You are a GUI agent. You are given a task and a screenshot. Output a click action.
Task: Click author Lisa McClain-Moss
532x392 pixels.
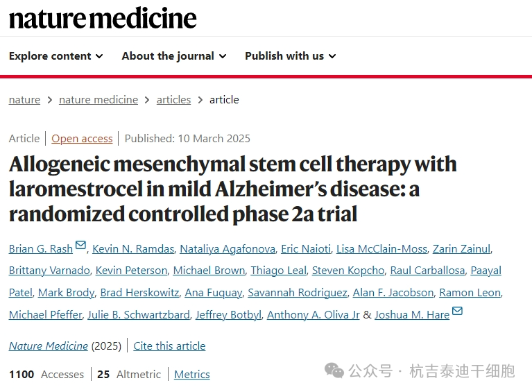[x=381, y=249]
